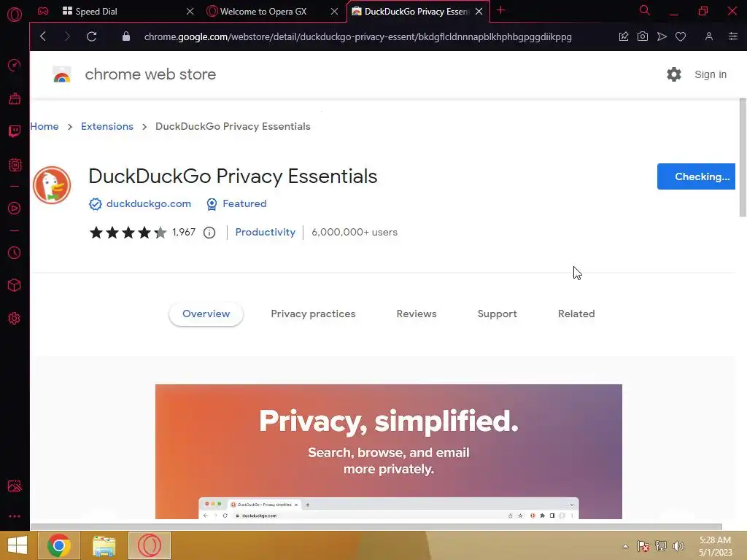This screenshot has height=560, width=747.
Task: Switch to Welcome to Opera GX tab
Action: 263,12
